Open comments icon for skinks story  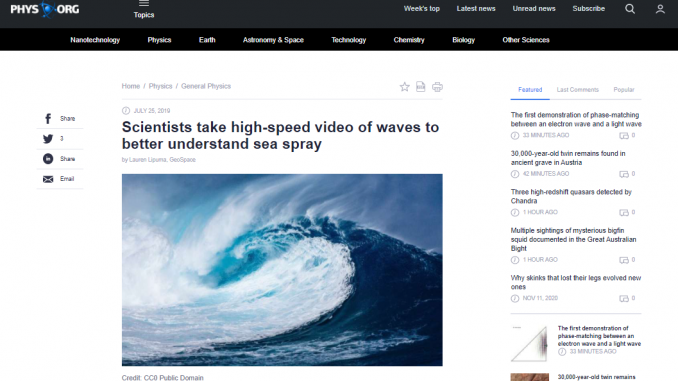[x=624, y=299]
